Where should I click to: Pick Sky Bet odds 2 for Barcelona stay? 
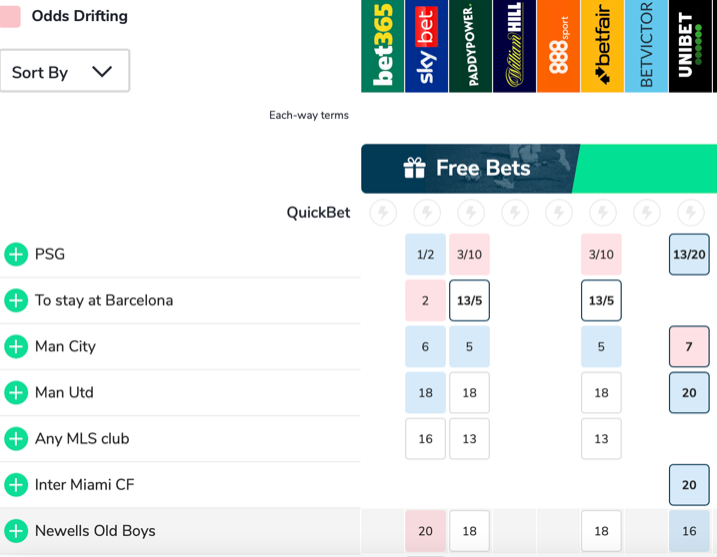[425, 300]
